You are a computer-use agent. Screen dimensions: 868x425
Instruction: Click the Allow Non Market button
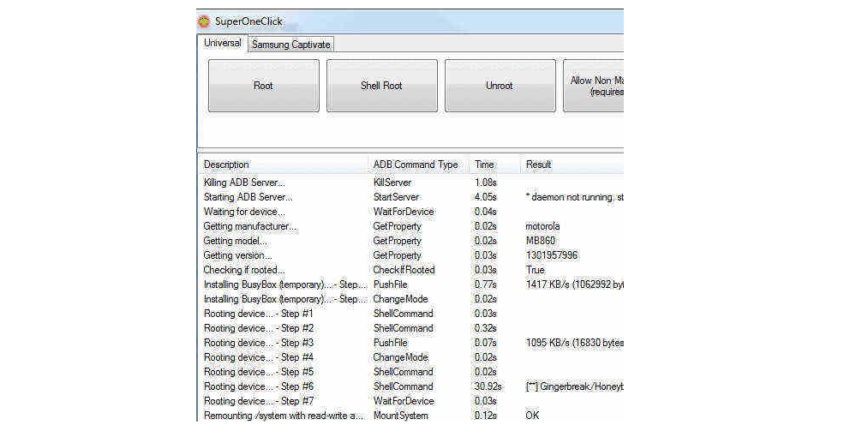[593, 86]
